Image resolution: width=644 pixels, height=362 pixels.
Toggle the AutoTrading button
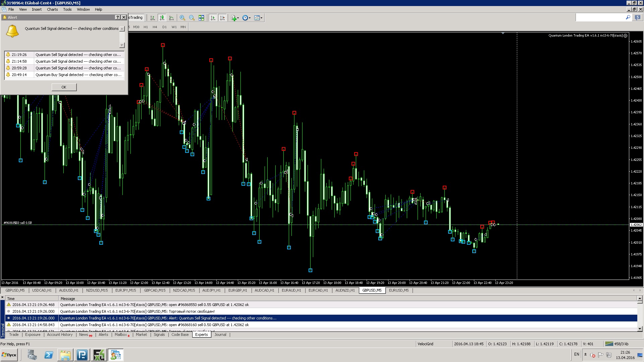click(136, 17)
